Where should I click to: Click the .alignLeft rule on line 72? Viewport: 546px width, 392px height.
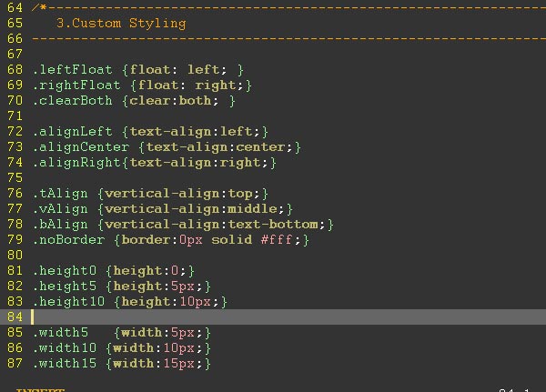(x=150, y=132)
